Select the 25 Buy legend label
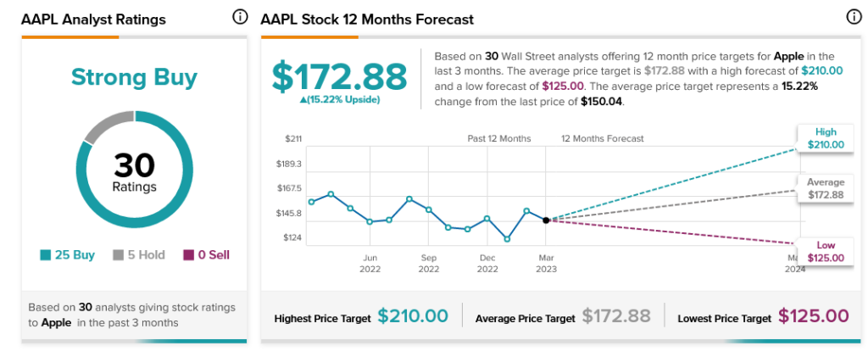 pos(75,255)
